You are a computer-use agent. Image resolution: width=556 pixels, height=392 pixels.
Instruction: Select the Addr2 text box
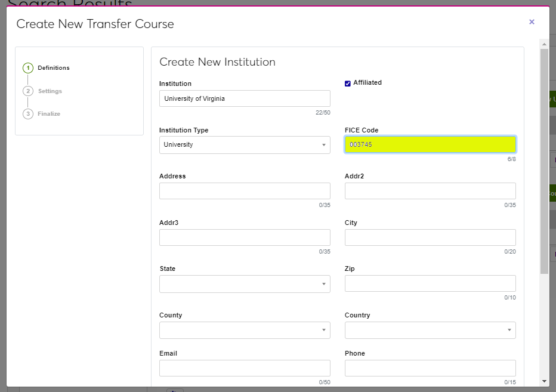click(x=430, y=191)
